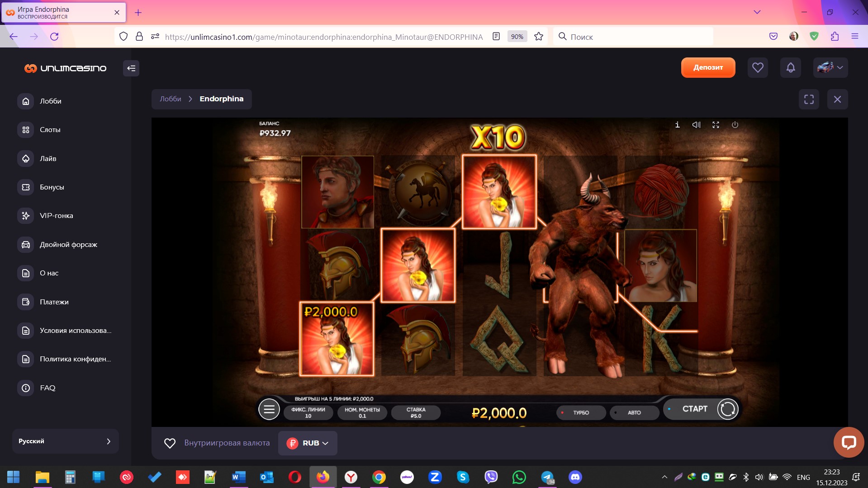
Task: Open Бонусы in the sidebar
Action: tap(52, 187)
